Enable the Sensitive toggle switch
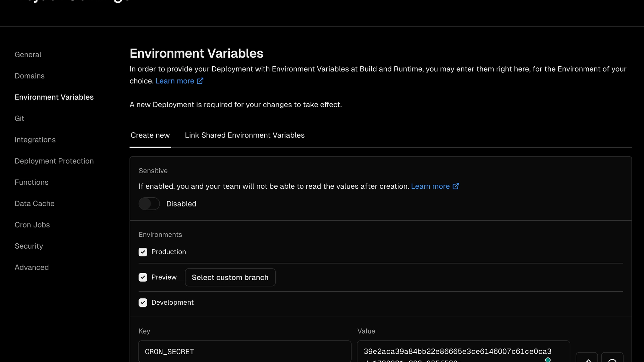 (x=149, y=204)
